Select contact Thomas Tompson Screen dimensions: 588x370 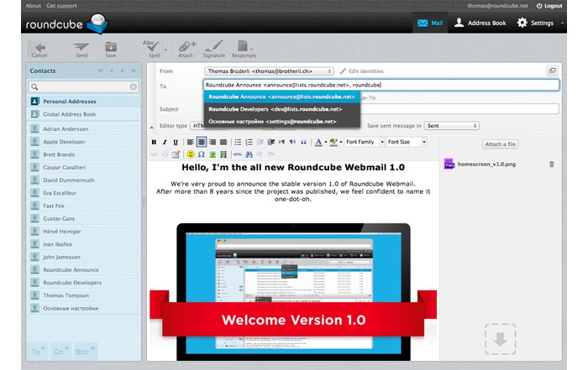(x=84, y=295)
